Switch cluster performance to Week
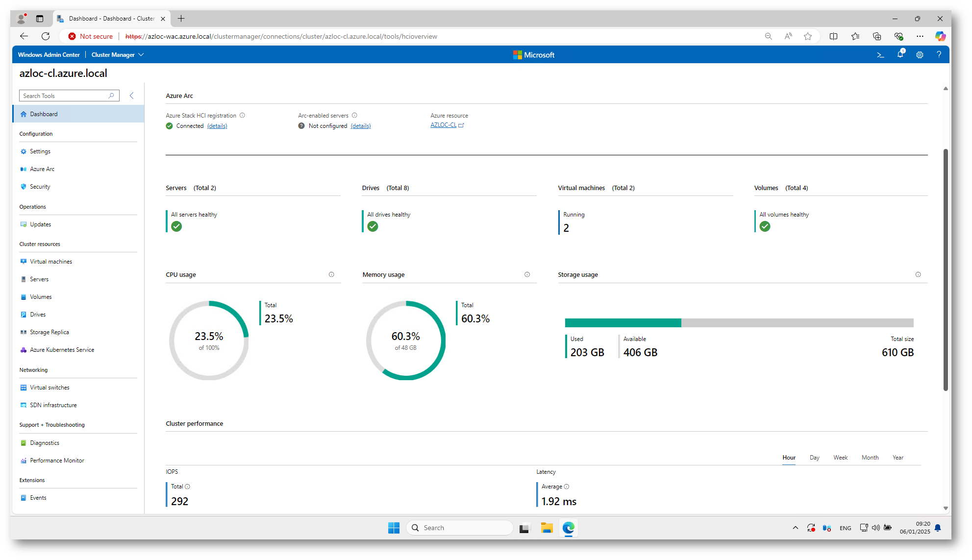 point(840,458)
